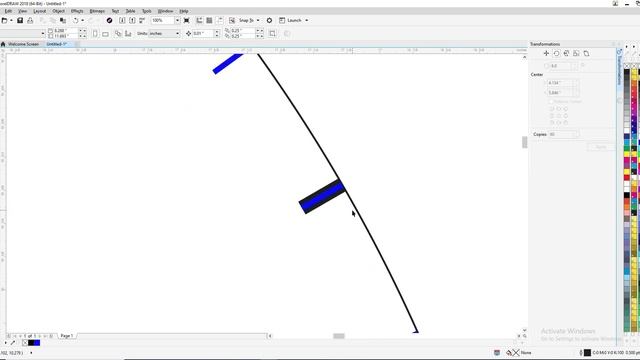640x360 pixels.
Task: Click the Treat as filled icon
Action: (x=272, y=33)
